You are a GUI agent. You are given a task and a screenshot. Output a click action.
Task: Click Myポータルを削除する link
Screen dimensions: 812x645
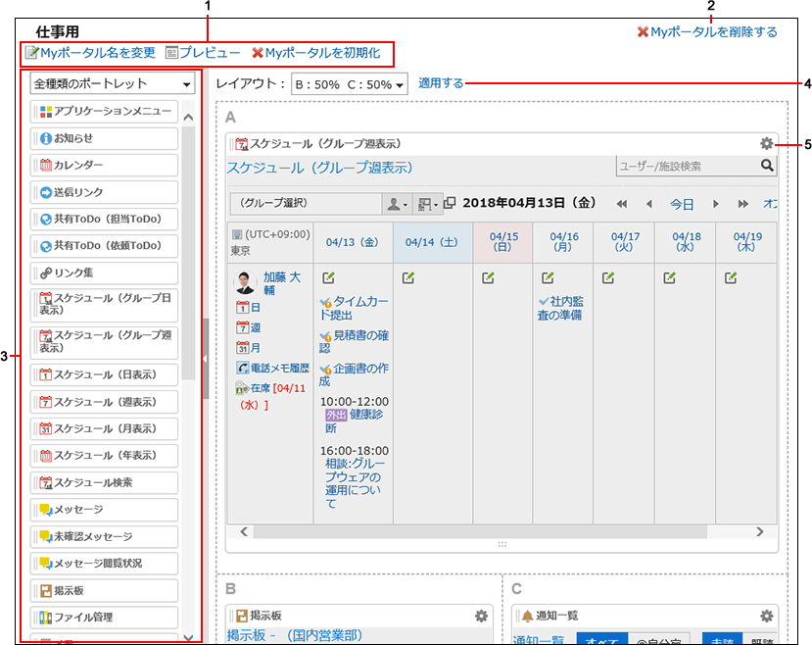(707, 32)
